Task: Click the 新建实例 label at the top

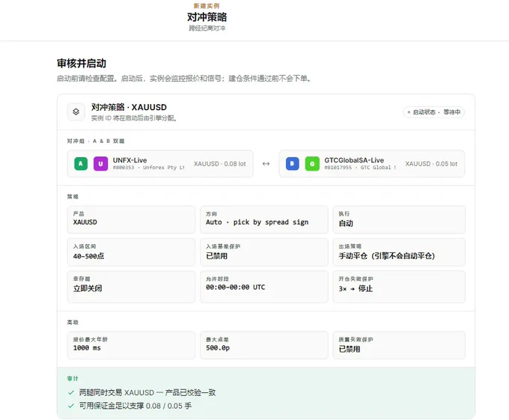Action: point(207,6)
